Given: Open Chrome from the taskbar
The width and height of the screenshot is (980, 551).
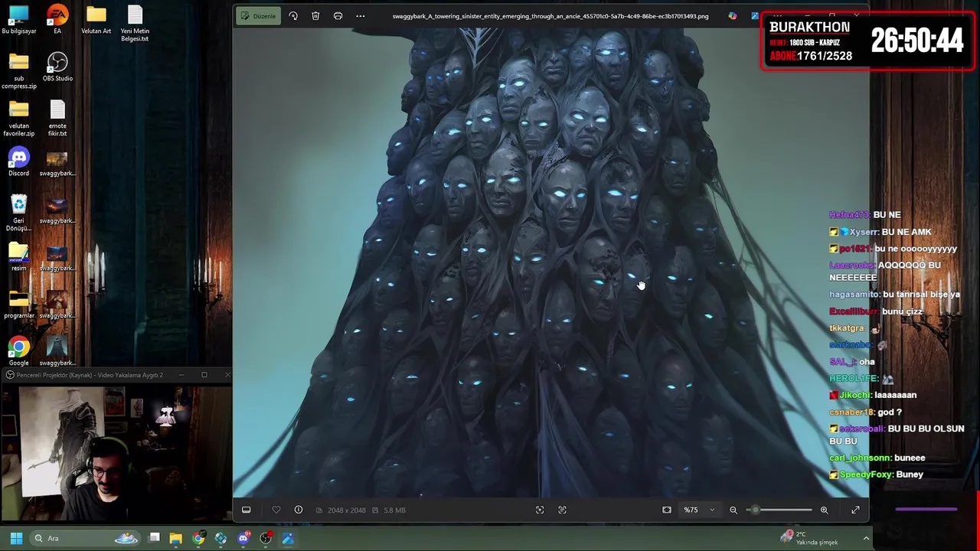Looking at the screenshot, I should pos(198,539).
